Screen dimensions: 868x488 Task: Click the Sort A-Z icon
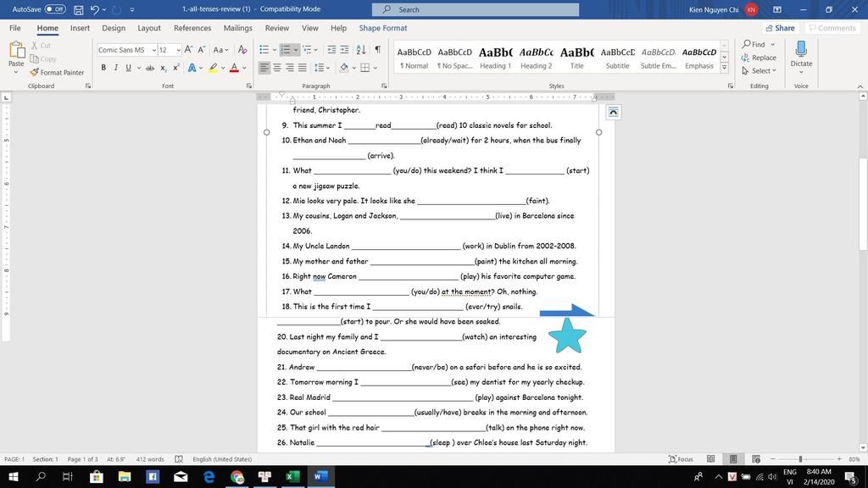pos(361,50)
